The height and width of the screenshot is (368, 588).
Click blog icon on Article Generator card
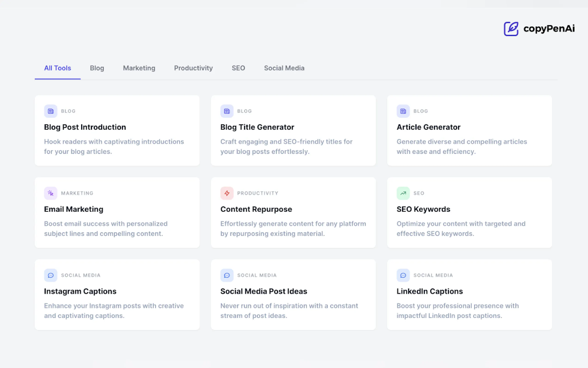(403, 111)
